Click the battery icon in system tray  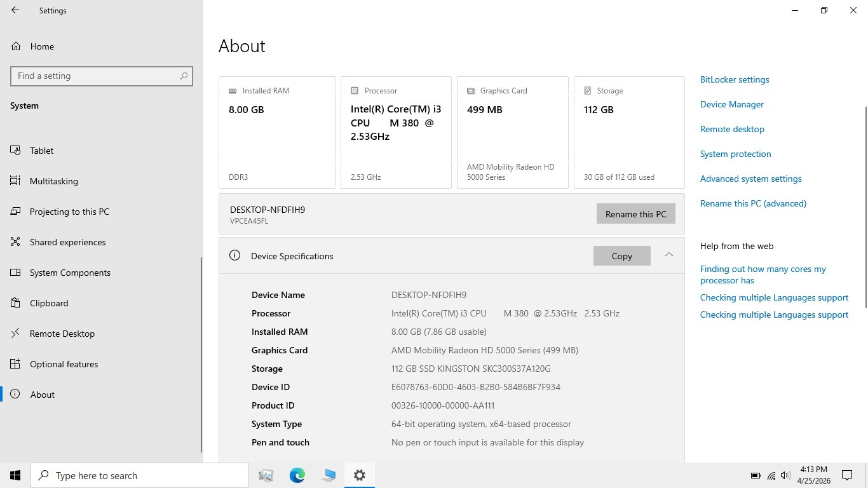[x=756, y=475]
